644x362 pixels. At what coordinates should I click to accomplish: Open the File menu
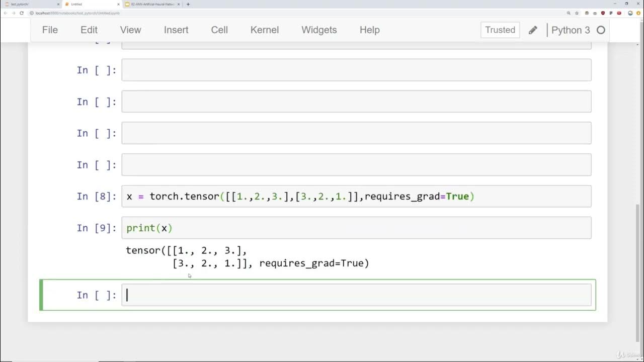pyautogui.click(x=50, y=30)
